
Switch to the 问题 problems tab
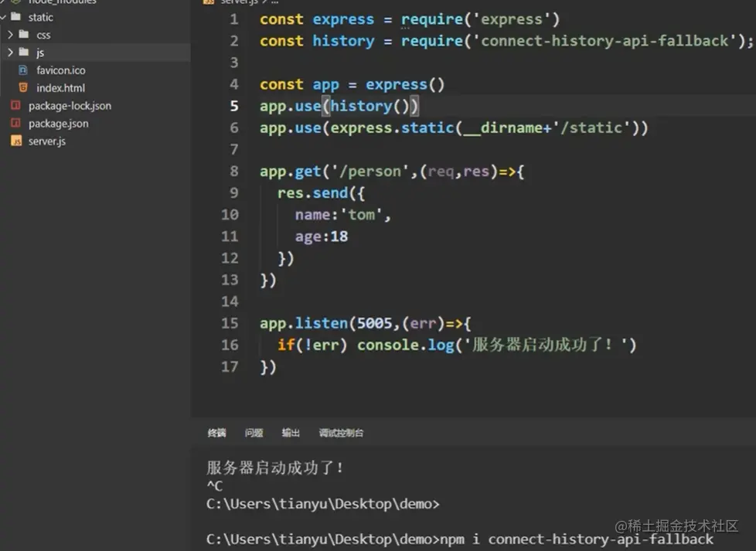[254, 433]
